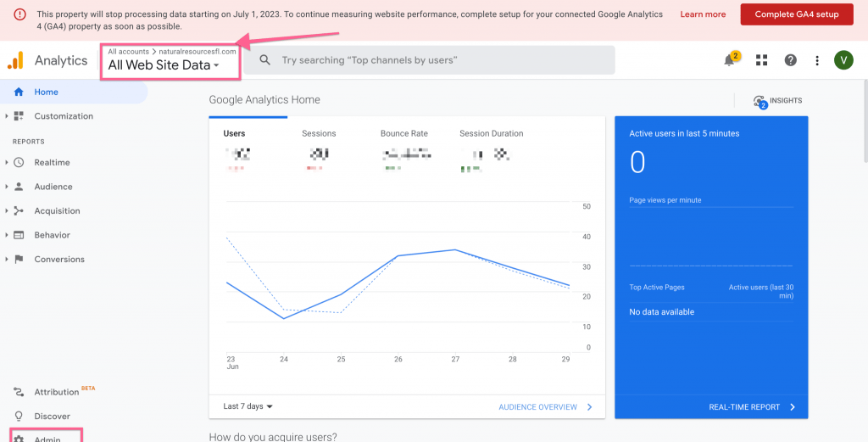The width and height of the screenshot is (868, 442).
Task: Click the Audience person icon
Action: (x=19, y=187)
